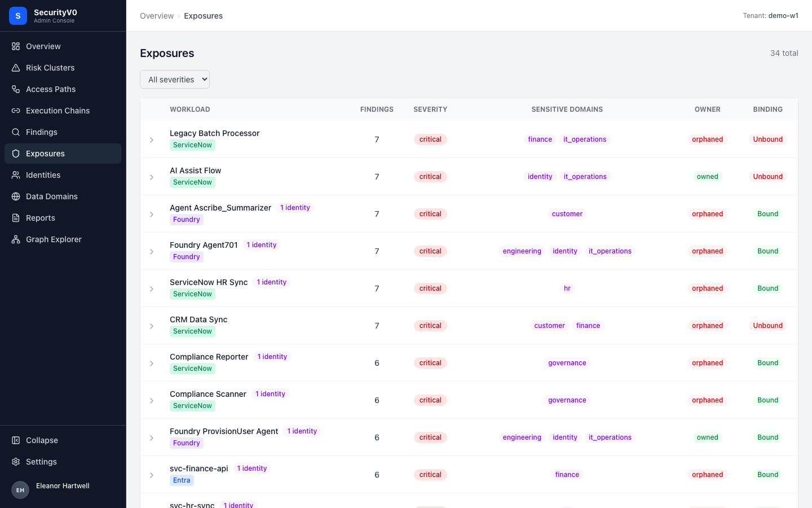This screenshot has height=508, width=812.
Task: Click 1 identity badge on ServiceNow HR Sync
Action: click(x=272, y=282)
